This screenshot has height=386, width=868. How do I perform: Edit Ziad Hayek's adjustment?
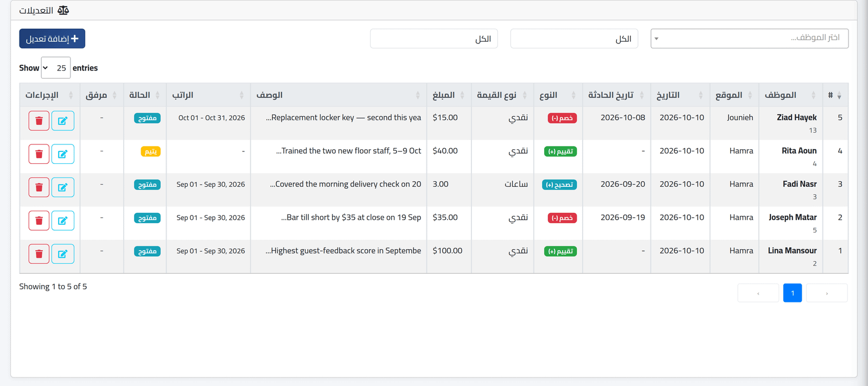63,121
